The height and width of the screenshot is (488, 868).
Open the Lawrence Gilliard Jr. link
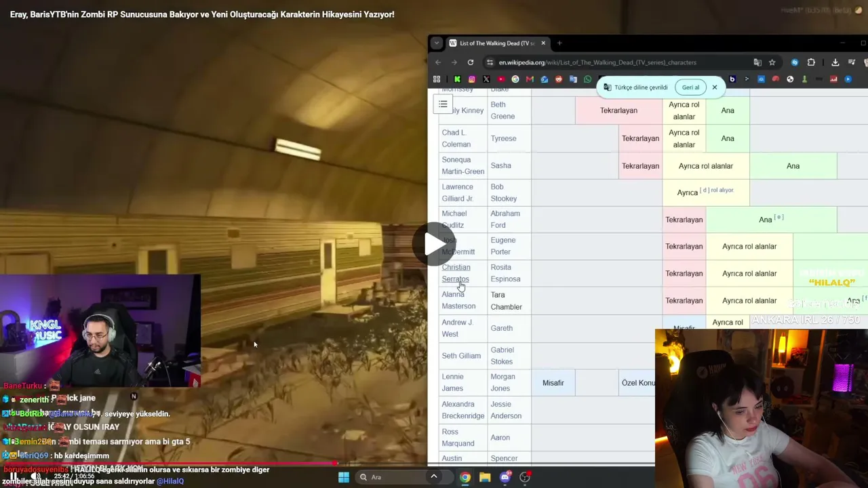pyautogui.click(x=457, y=192)
